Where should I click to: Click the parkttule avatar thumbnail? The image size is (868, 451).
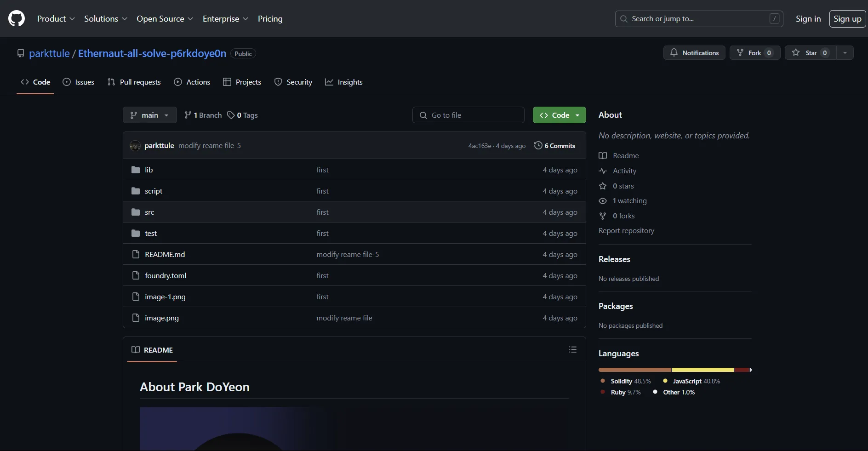135,146
